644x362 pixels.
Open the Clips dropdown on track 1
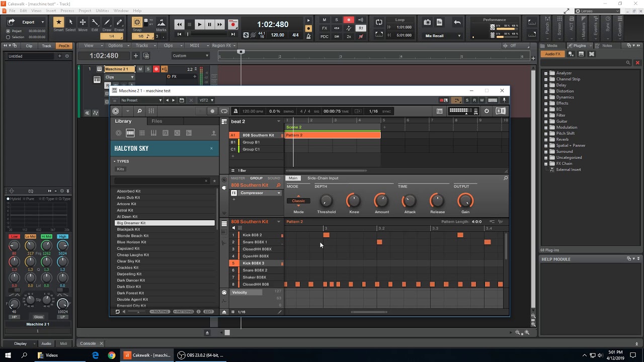click(120, 77)
